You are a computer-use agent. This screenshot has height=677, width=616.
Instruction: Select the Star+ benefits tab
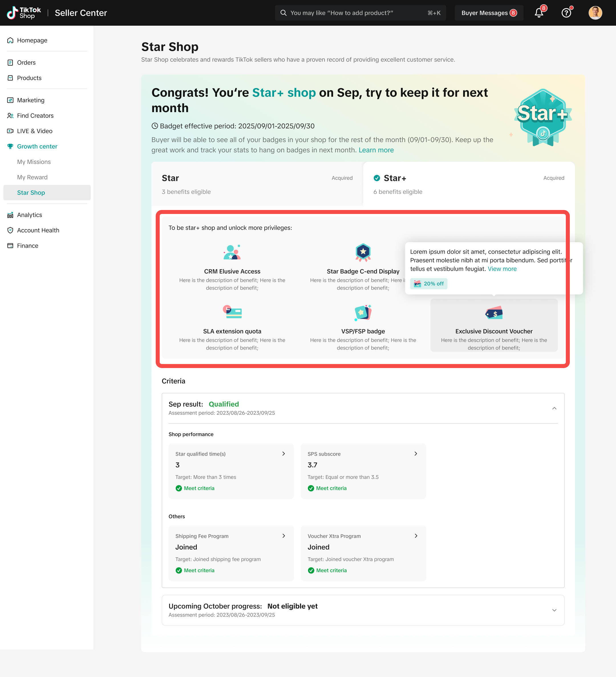[x=468, y=184]
